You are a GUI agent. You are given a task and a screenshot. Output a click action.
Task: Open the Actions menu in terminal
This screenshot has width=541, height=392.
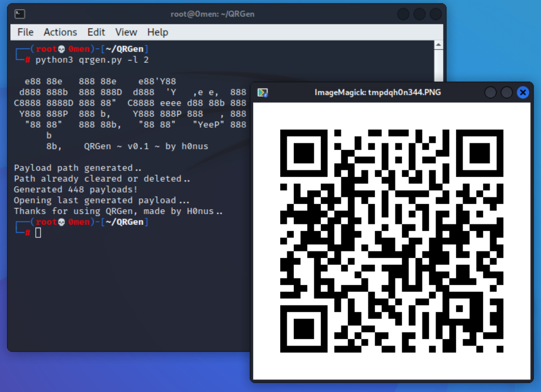(61, 32)
